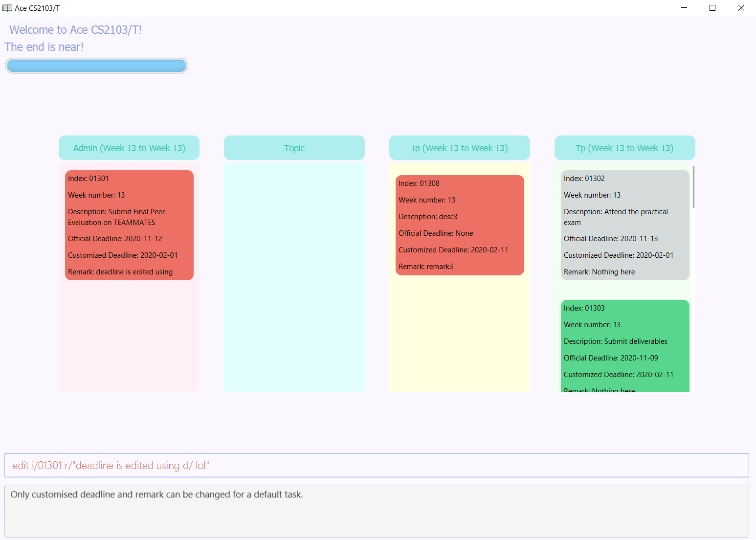Click 'Customized Deadline: 2020-02-01' in card 01301
Viewport: 756px width, 540px height.
coord(123,255)
